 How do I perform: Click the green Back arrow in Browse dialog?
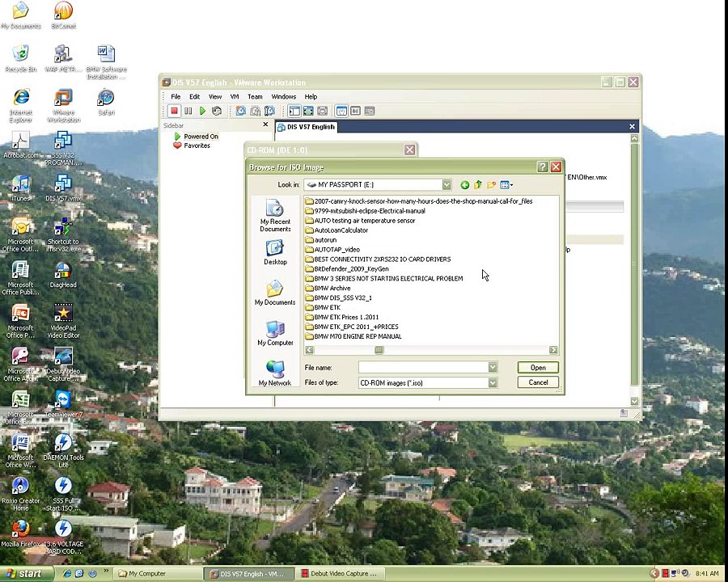(465, 185)
